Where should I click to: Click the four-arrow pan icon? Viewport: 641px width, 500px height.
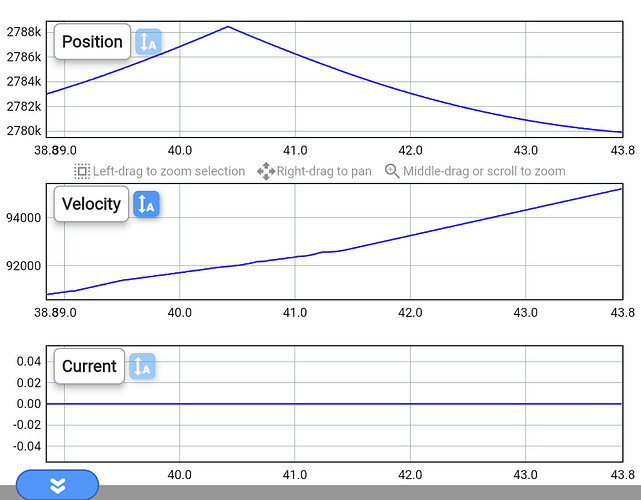coord(266,171)
